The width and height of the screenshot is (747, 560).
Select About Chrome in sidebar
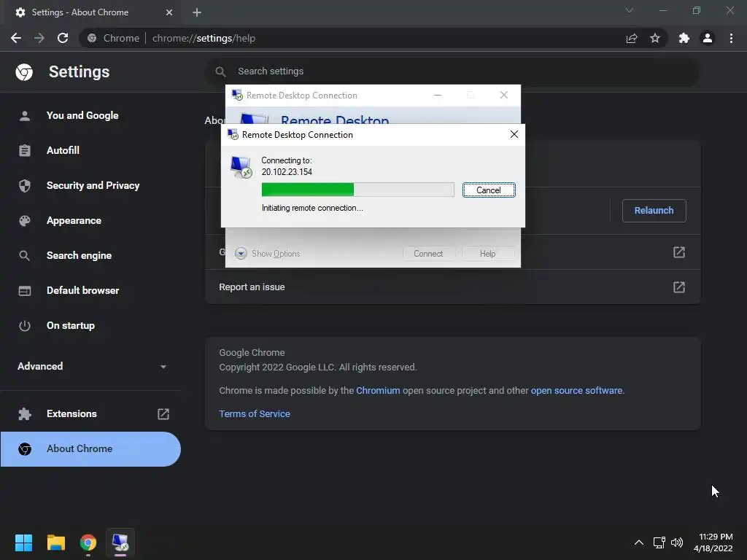pyautogui.click(x=90, y=449)
